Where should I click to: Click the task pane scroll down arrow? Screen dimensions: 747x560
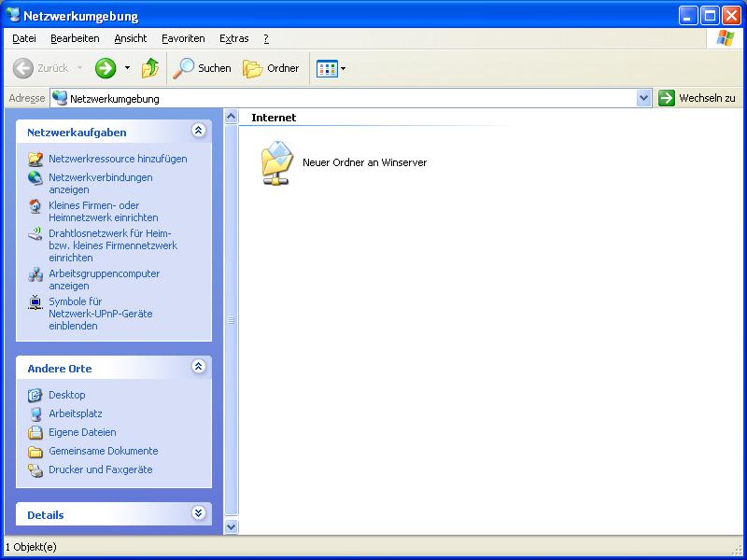(x=231, y=526)
